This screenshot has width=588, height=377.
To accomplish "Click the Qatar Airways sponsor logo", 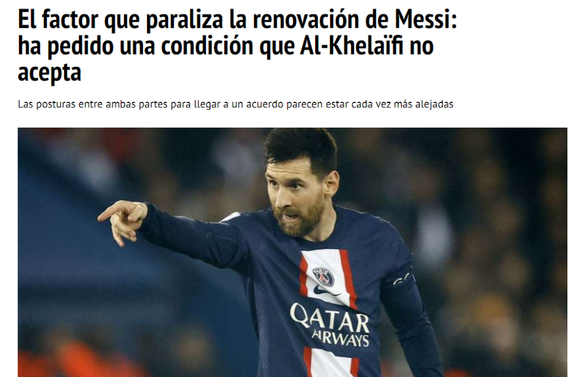I will (x=330, y=325).
